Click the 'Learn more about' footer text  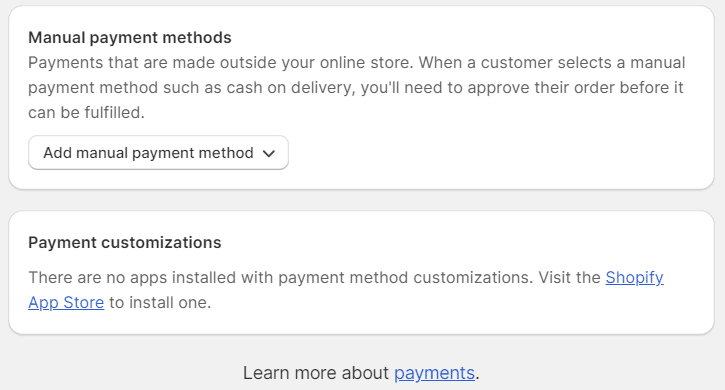(x=316, y=373)
